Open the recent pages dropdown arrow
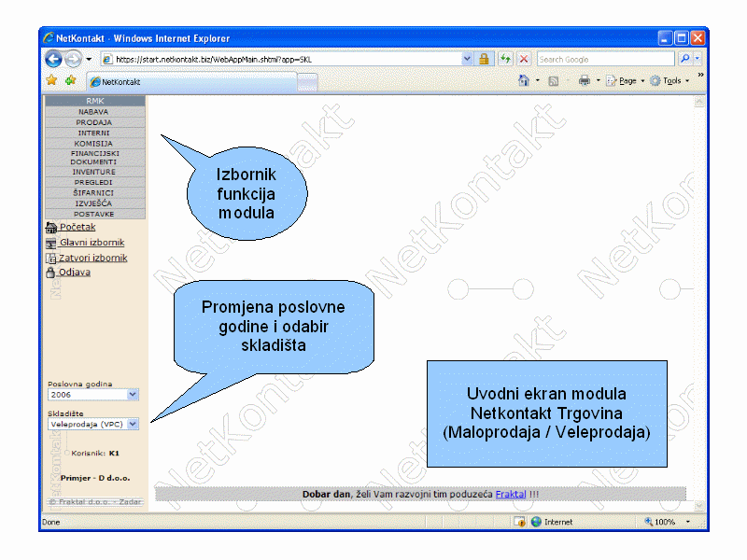Image resolution: width=747 pixels, height=560 pixels. coord(89,60)
